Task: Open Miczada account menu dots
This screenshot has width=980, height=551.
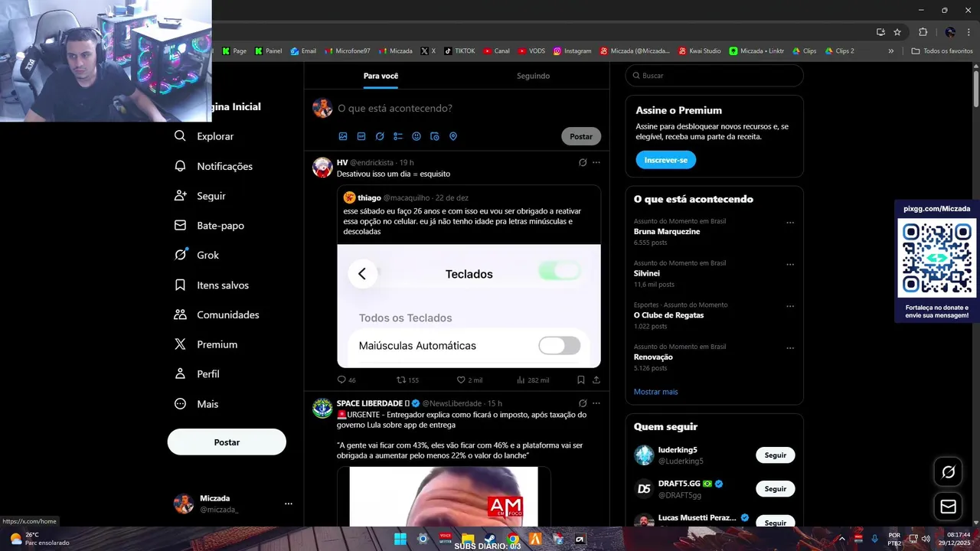Action: click(x=289, y=504)
